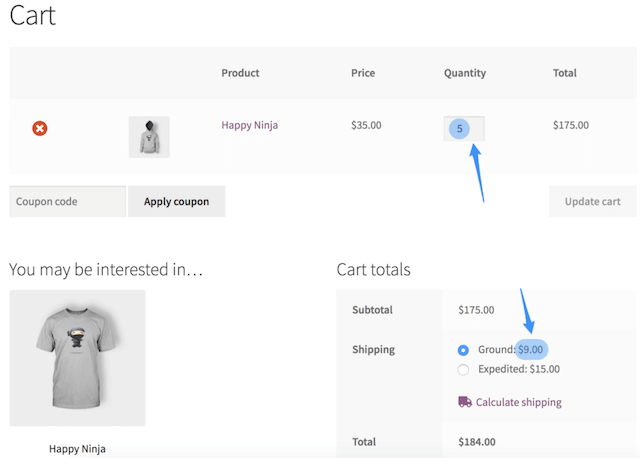Click into the Coupon code field
The width and height of the screenshot is (640, 458).
[x=67, y=201]
